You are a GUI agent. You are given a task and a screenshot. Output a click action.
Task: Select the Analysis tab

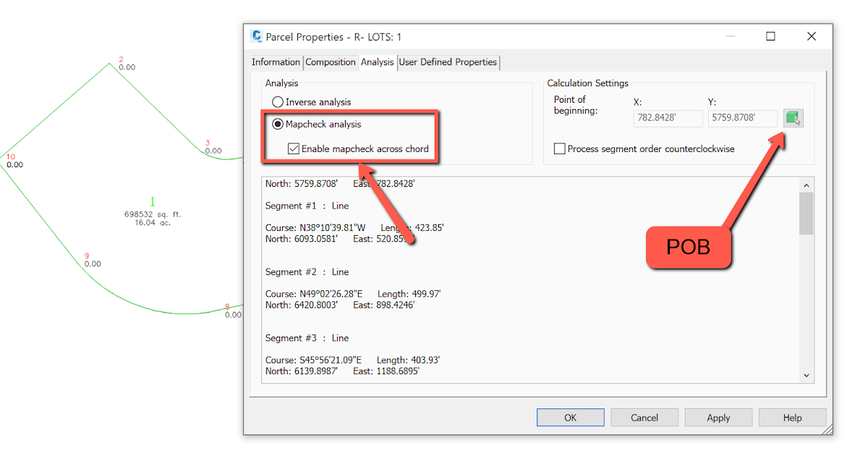[377, 62]
